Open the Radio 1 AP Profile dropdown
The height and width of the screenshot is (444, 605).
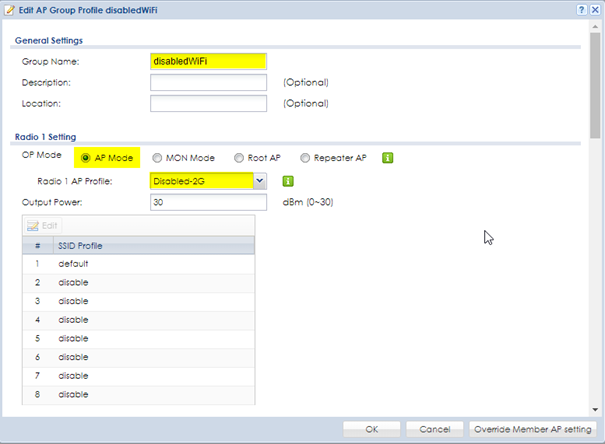coord(260,181)
